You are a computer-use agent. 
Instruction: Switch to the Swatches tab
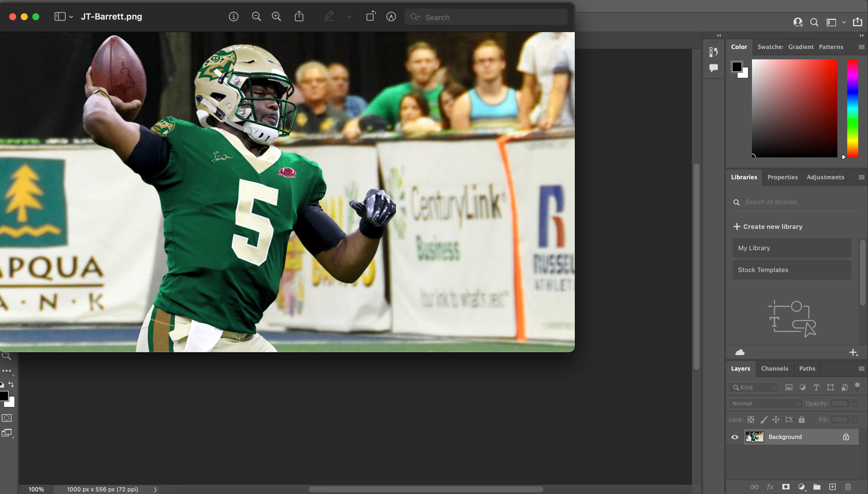coord(770,47)
